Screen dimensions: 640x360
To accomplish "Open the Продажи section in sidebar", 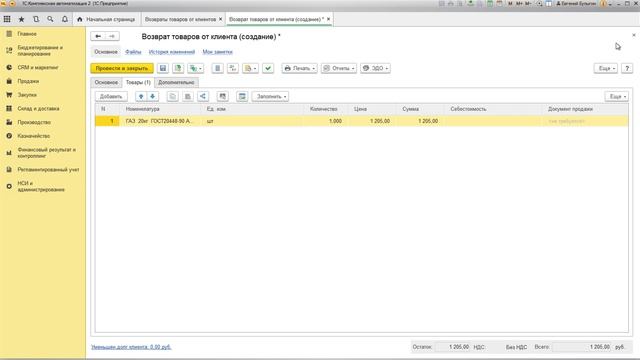I will [28, 81].
